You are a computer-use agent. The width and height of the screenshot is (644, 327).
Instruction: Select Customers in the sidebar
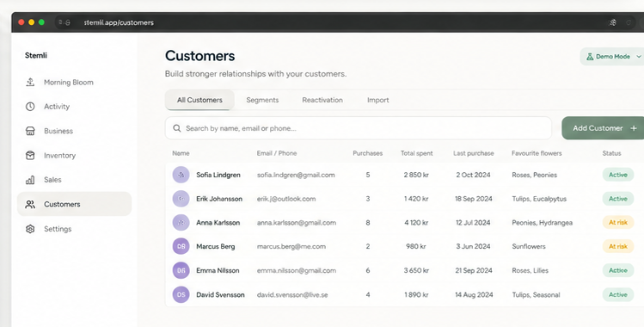[x=74, y=204]
